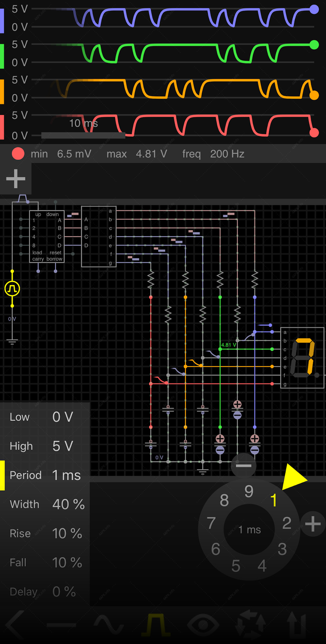Tap the 'max 4.81 V' readout
The width and height of the screenshot is (326, 644).
(137, 154)
